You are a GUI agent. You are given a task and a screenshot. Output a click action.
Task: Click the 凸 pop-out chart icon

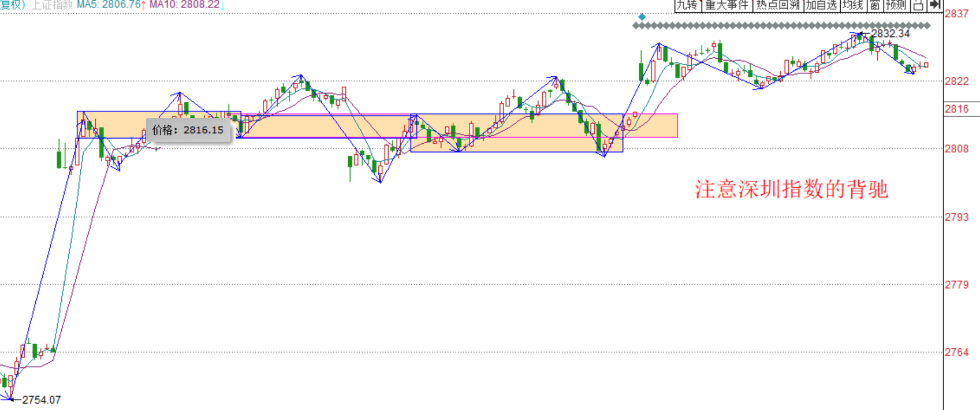tap(918, 5)
